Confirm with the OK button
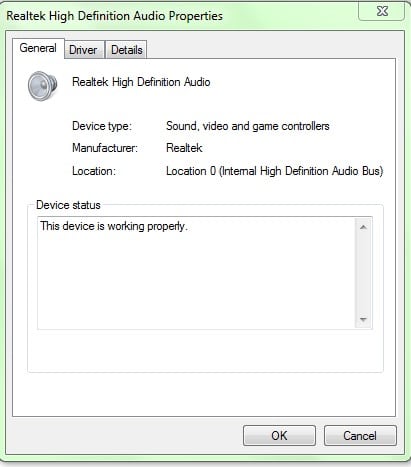Viewport: 411px width, 467px height. (x=279, y=435)
